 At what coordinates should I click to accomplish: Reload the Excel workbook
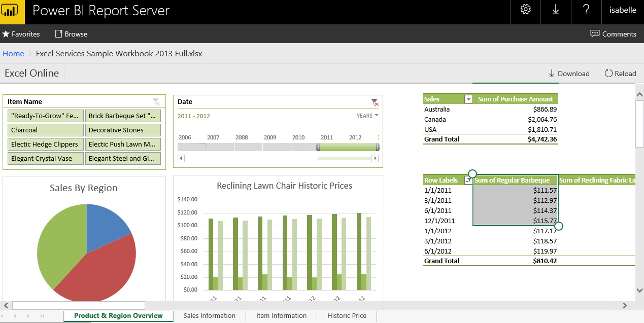pos(620,74)
